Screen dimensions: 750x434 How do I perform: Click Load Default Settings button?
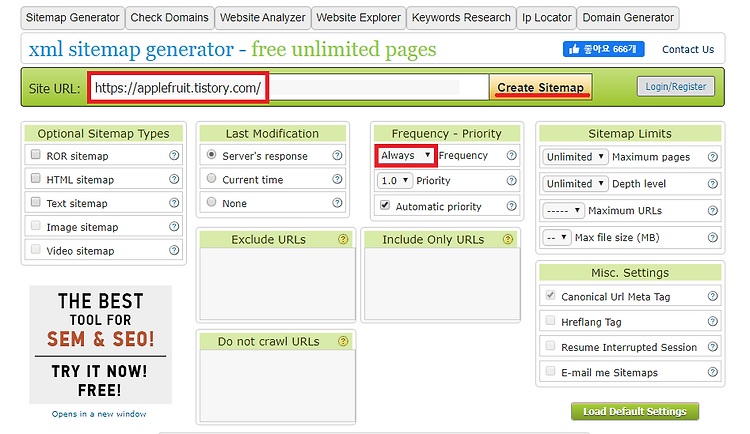pyautogui.click(x=635, y=412)
